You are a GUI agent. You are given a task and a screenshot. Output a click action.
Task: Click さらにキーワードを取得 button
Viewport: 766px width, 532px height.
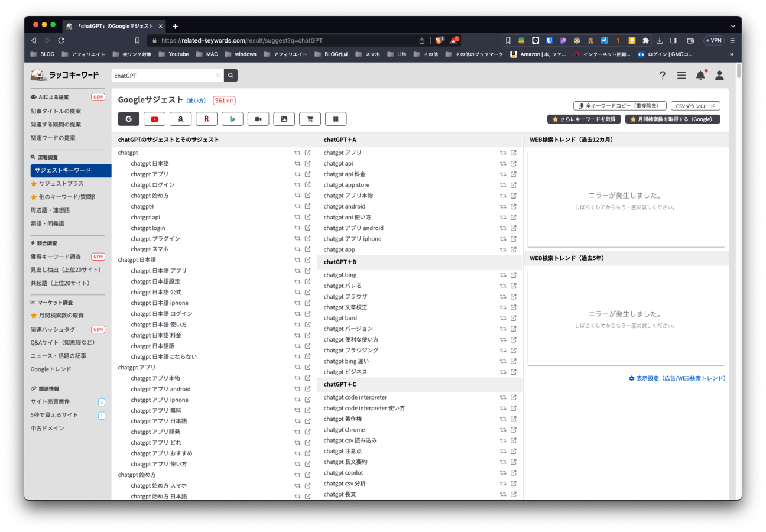(x=584, y=119)
